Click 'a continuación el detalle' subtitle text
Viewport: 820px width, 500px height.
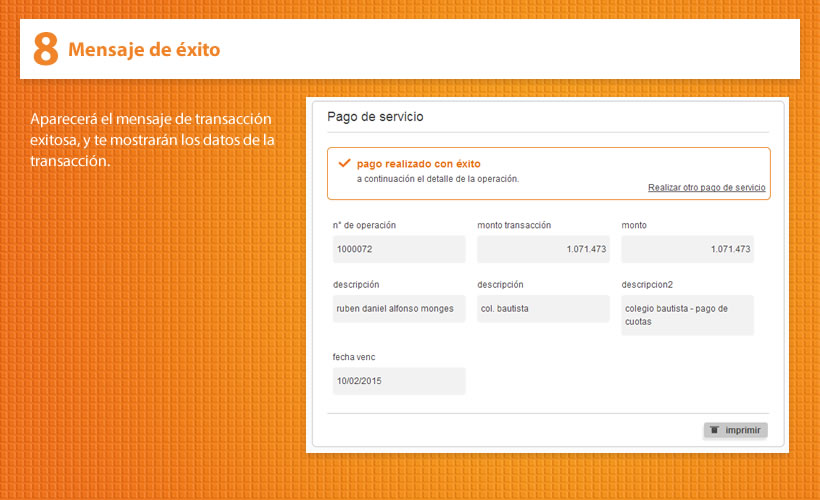[x=437, y=179]
